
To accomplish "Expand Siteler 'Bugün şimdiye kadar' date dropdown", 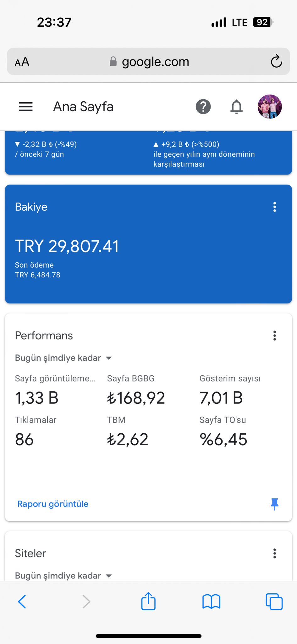I will coord(63,575).
